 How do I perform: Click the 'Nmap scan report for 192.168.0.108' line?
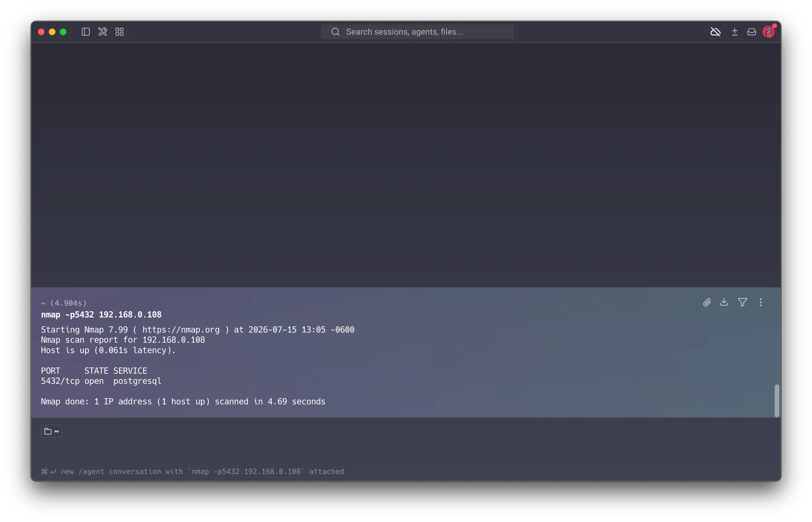click(x=123, y=340)
